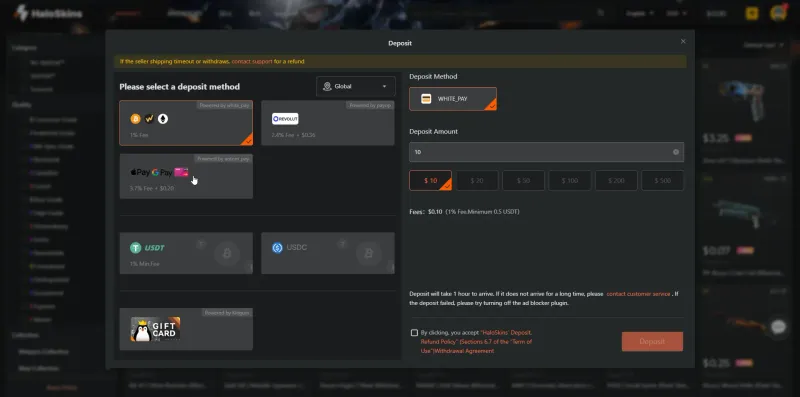This screenshot has height=397, width=800.
Task: Click the Ethereum icon in crypto card
Action: 163,119
